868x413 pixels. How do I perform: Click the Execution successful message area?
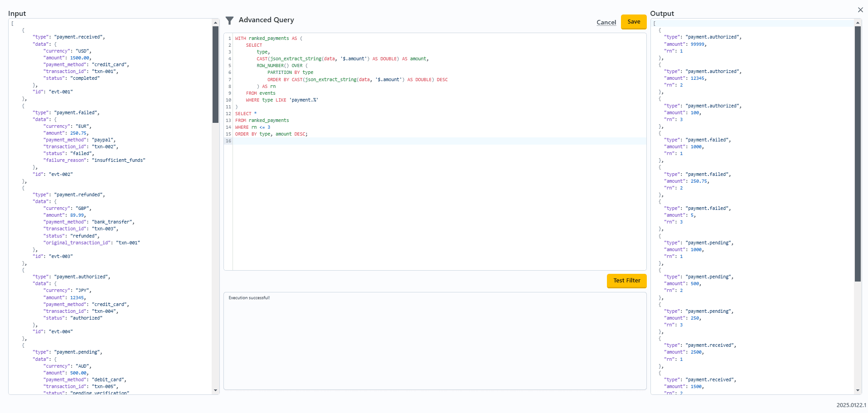point(249,297)
